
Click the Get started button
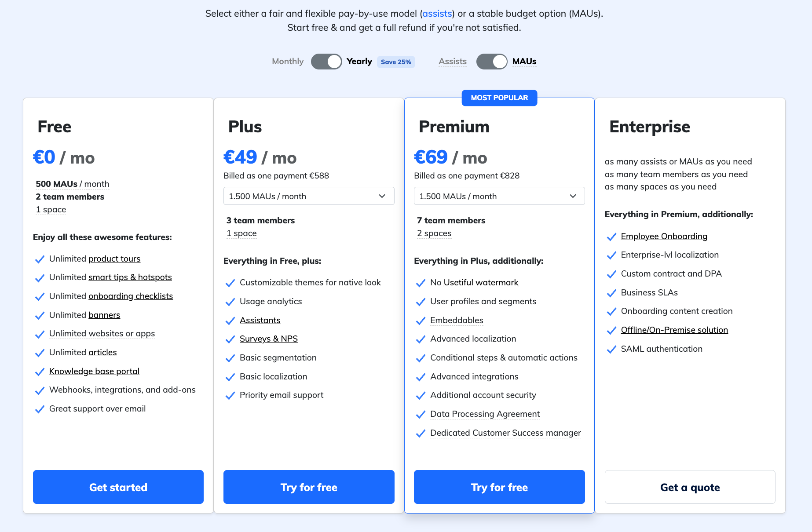pos(118,487)
